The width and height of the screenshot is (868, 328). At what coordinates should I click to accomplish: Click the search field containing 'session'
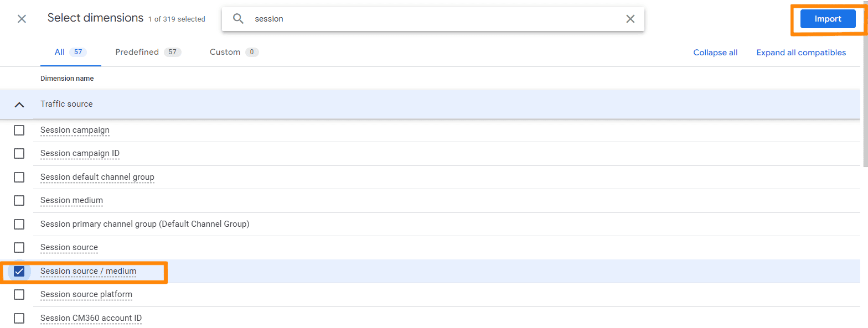433,19
